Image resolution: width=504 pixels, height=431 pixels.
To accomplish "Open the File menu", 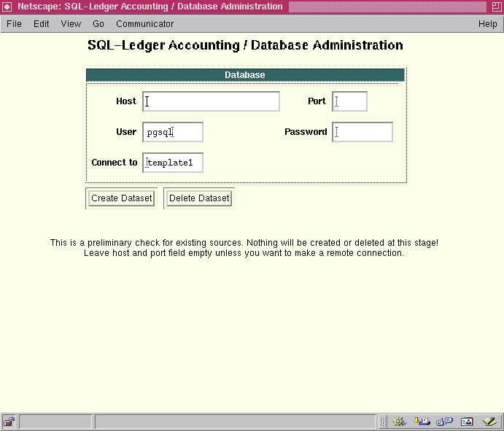I will click(14, 24).
